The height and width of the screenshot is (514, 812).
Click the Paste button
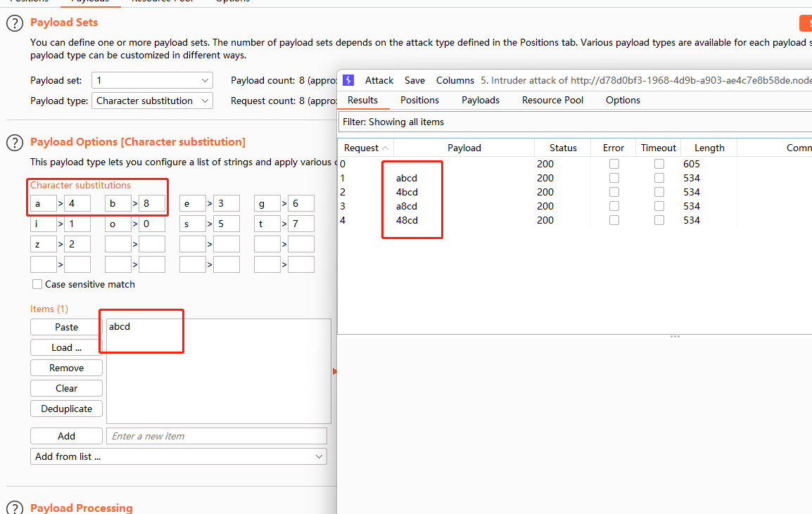click(66, 327)
